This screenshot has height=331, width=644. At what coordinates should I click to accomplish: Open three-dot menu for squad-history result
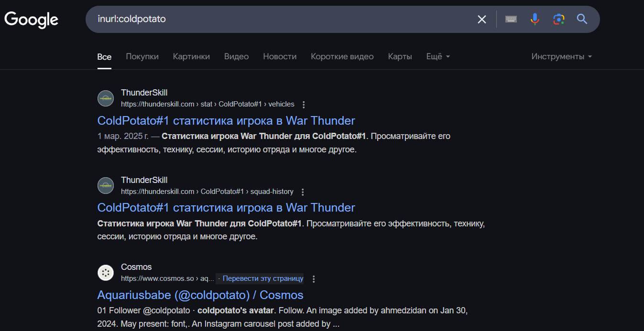tap(303, 192)
